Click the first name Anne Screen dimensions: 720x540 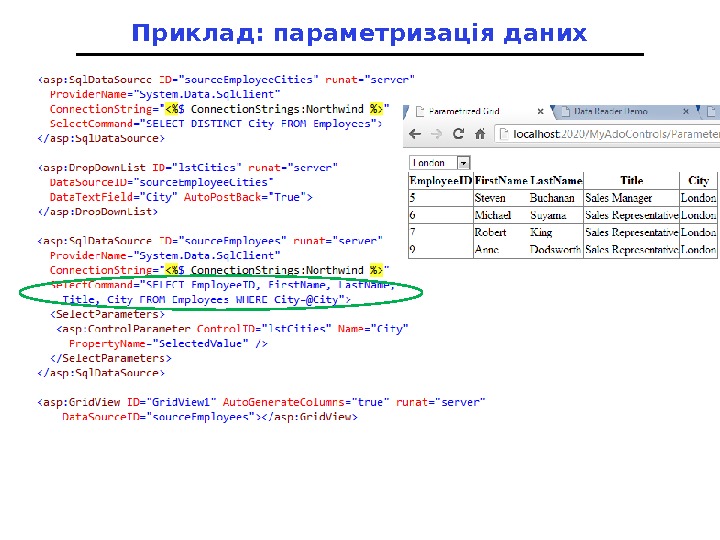coord(487,249)
